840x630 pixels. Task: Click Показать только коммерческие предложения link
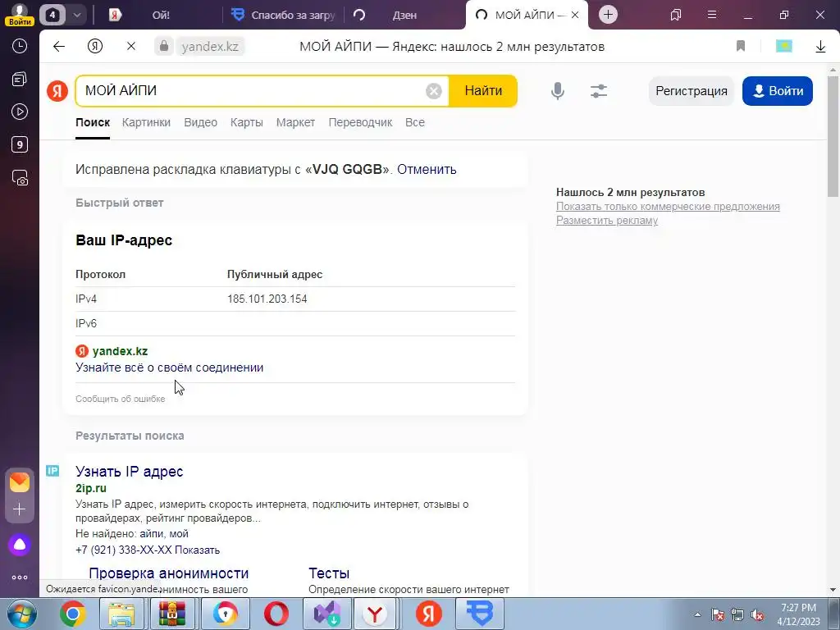(668, 206)
